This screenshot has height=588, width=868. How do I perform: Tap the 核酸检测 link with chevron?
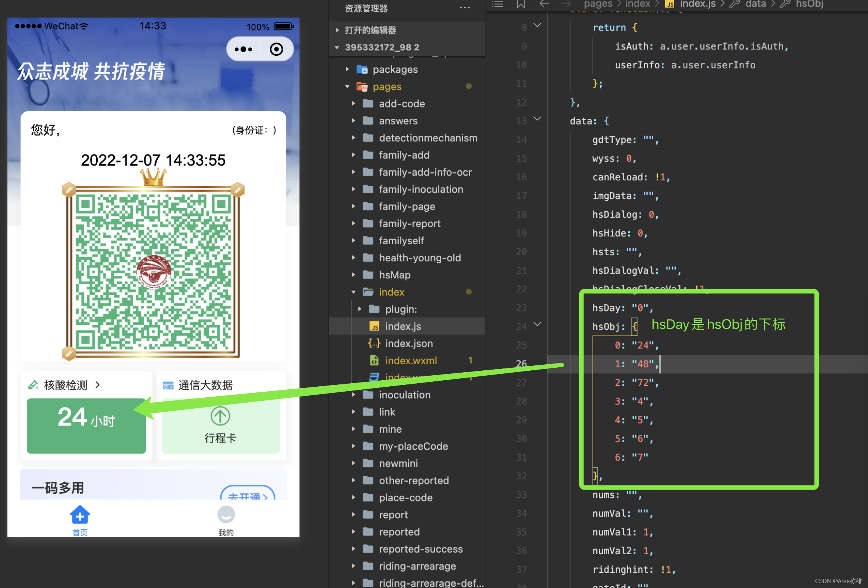coord(72,385)
